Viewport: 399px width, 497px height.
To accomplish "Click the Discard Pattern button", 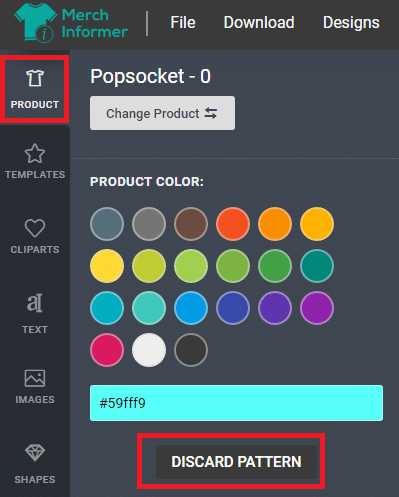I will coord(236,462).
